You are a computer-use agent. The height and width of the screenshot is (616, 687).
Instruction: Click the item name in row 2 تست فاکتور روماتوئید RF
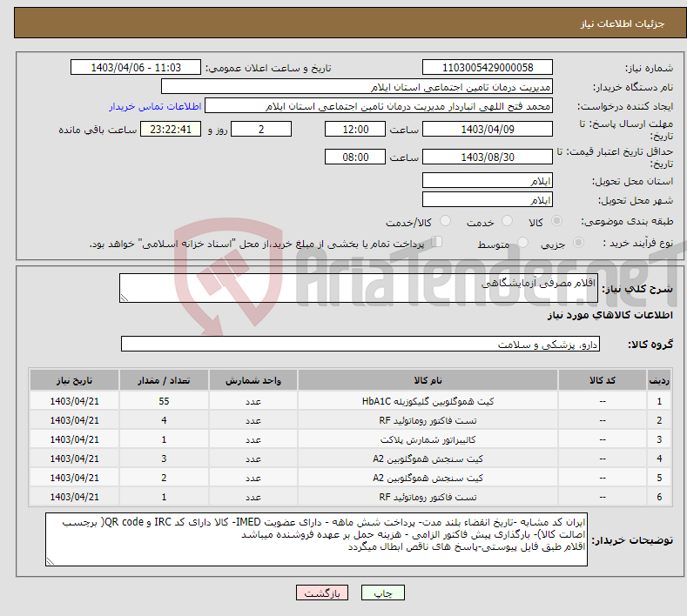(428, 420)
